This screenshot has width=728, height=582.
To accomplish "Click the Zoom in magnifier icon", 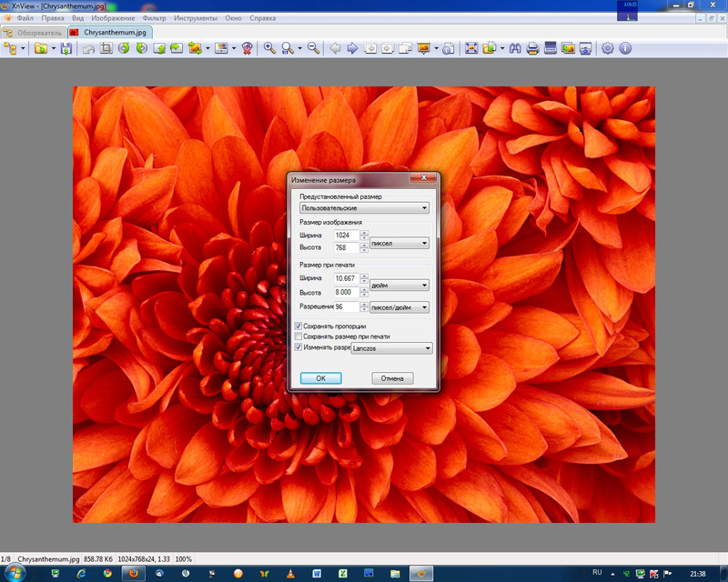I will tap(269, 48).
